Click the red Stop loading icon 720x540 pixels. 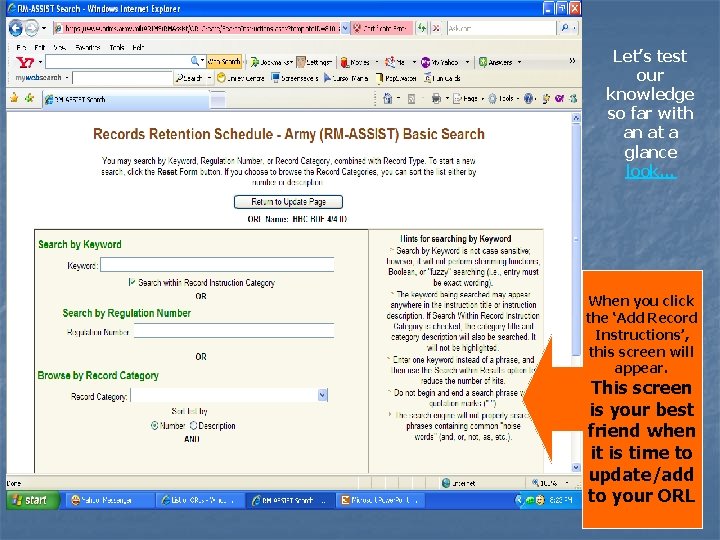(436, 28)
